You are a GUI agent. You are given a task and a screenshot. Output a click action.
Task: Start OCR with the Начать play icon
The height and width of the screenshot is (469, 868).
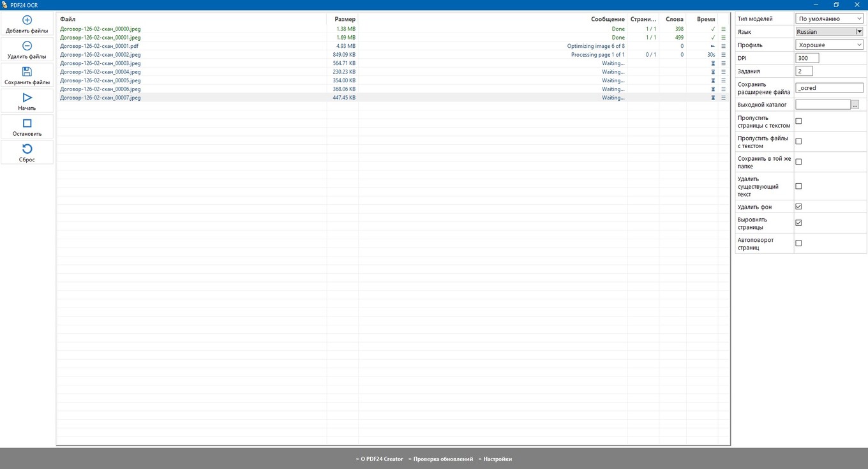[x=27, y=98]
